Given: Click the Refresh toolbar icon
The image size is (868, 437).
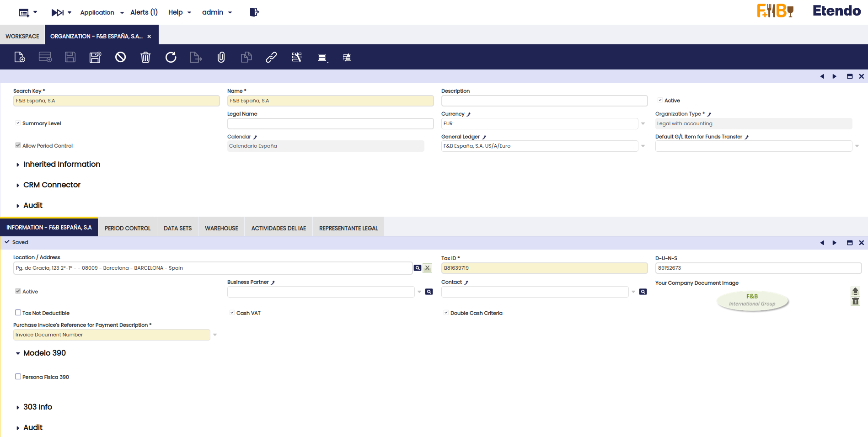Looking at the screenshot, I should [x=171, y=57].
